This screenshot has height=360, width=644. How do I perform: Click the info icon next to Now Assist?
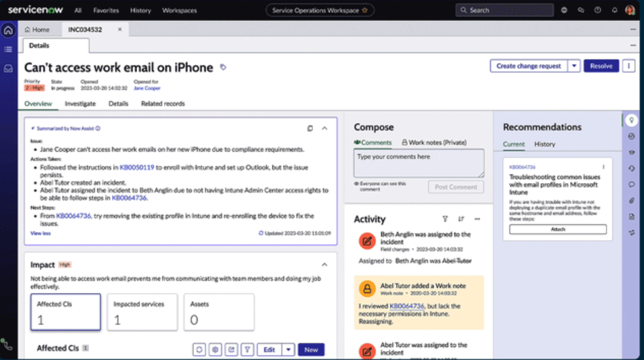coord(98,129)
